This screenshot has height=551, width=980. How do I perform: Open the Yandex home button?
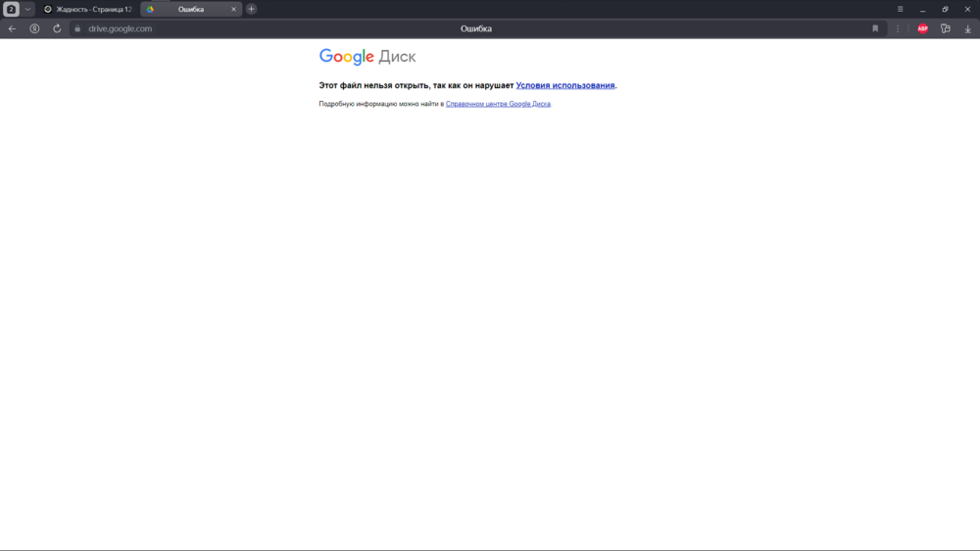pos(34,28)
